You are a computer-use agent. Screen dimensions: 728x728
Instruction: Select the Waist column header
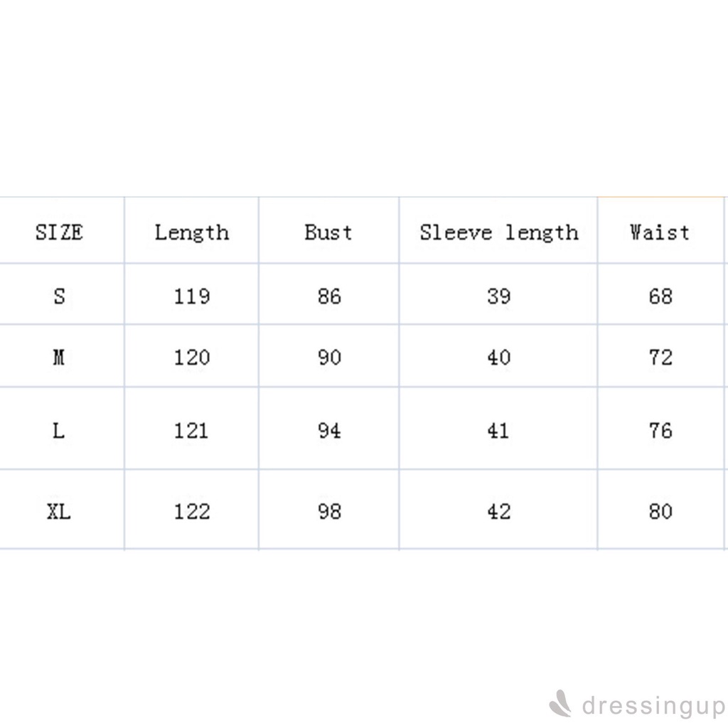660,232
